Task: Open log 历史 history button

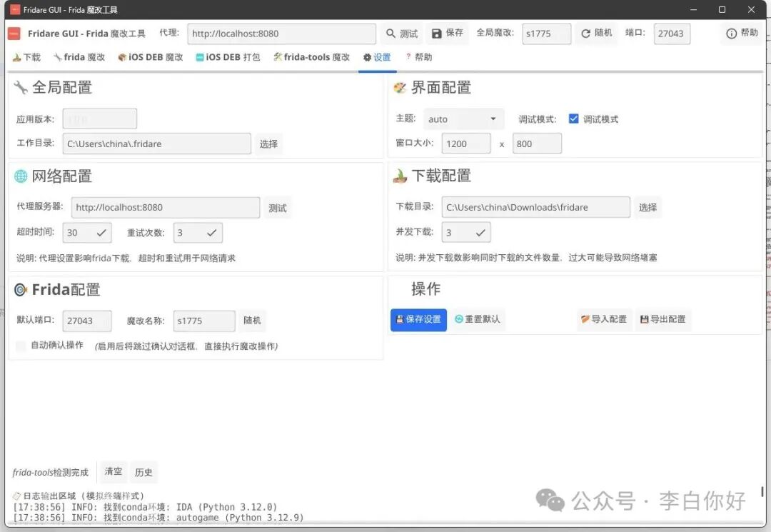Action: click(143, 472)
